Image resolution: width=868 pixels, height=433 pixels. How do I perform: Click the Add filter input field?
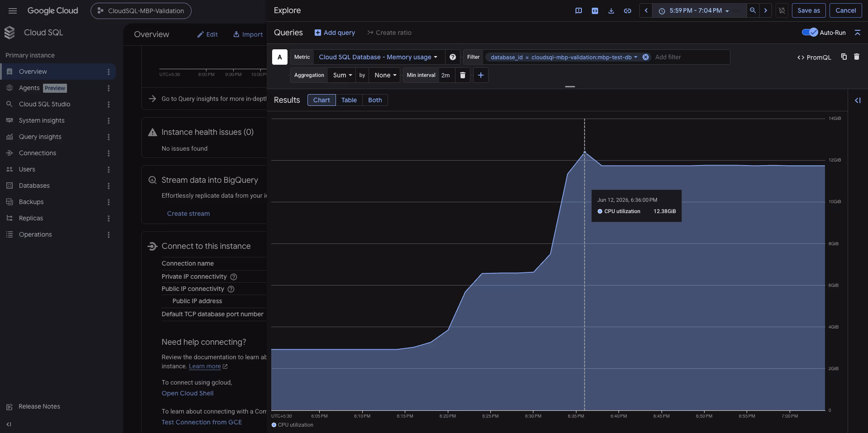690,57
